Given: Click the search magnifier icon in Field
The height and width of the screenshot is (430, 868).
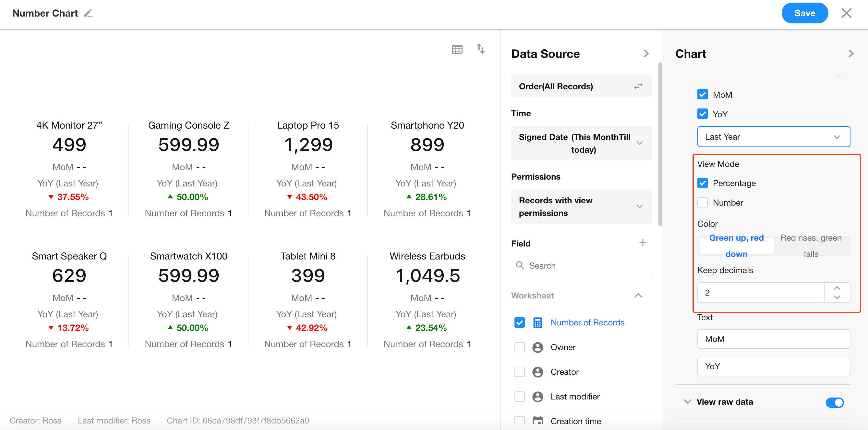Looking at the screenshot, I should (x=520, y=265).
